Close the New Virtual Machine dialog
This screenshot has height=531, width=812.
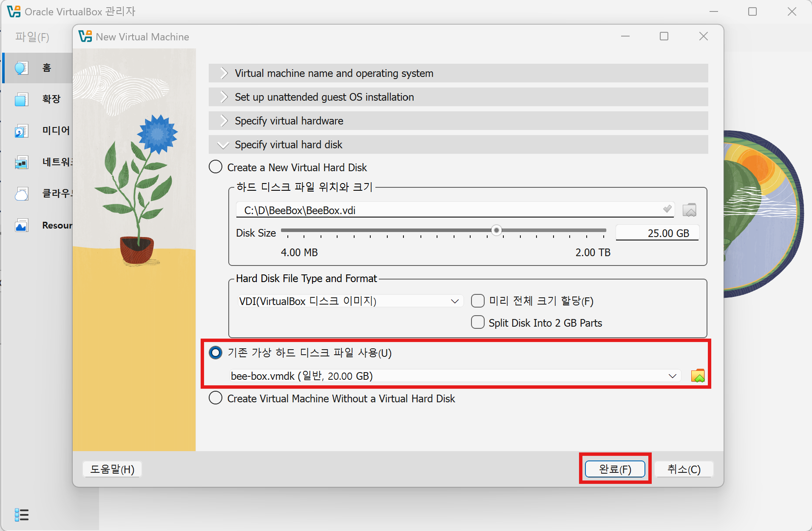click(x=704, y=37)
